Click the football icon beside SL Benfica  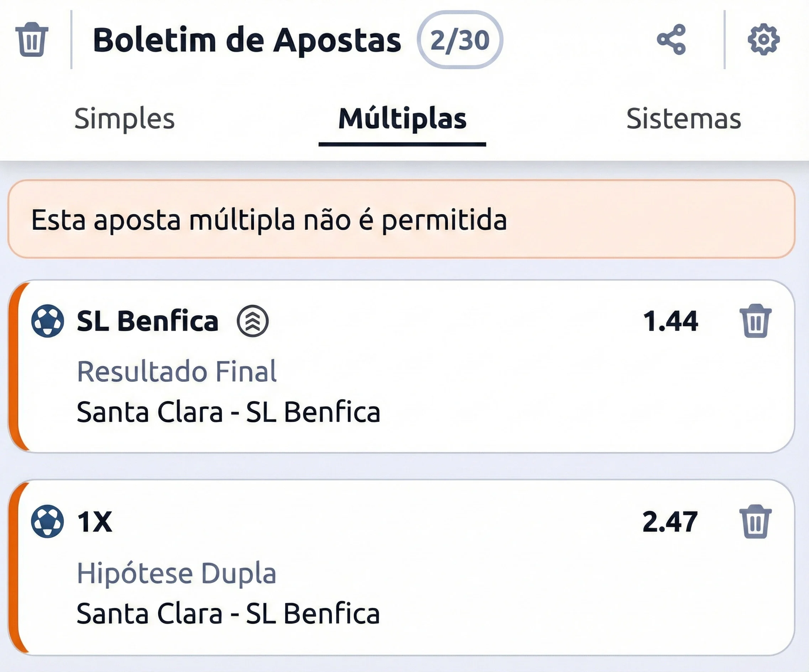47,321
